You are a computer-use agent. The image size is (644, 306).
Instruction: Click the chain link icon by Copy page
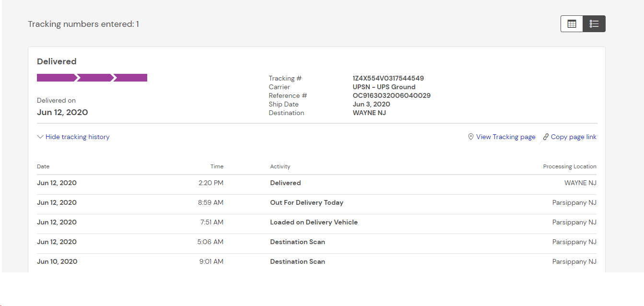(546, 137)
